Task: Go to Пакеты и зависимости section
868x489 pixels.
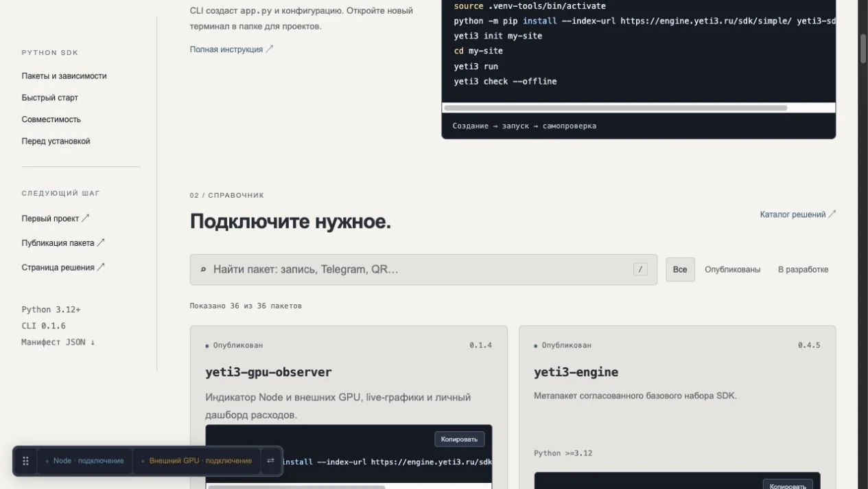Action: (x=64, y=76)
